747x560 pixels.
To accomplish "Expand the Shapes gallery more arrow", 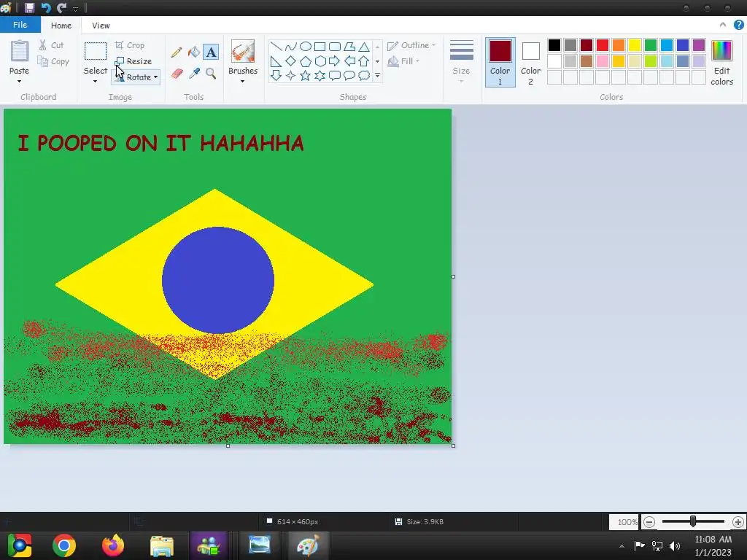I will point(377,75).
